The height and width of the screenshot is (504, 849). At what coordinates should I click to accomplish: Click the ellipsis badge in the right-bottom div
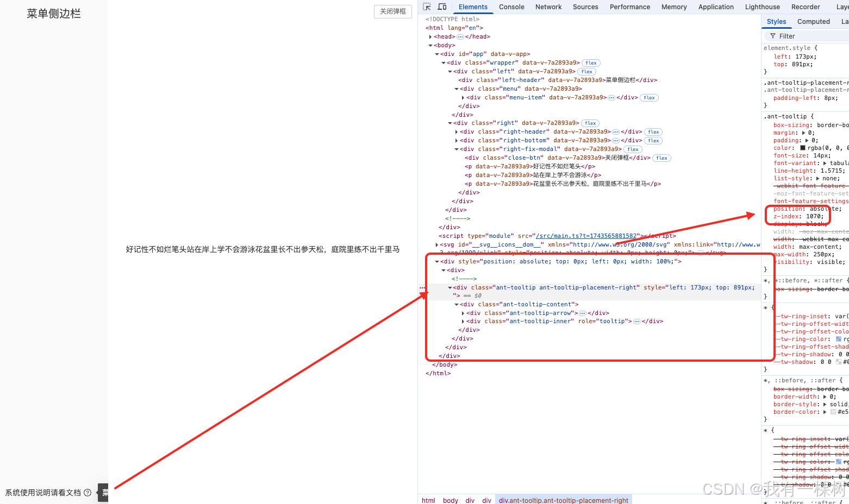click(616, 141)
